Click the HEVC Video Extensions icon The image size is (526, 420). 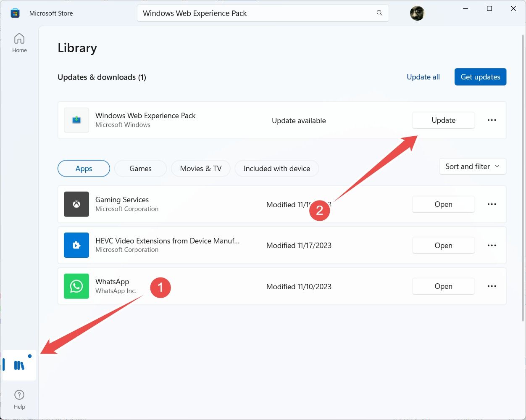[x=76, y=245]
